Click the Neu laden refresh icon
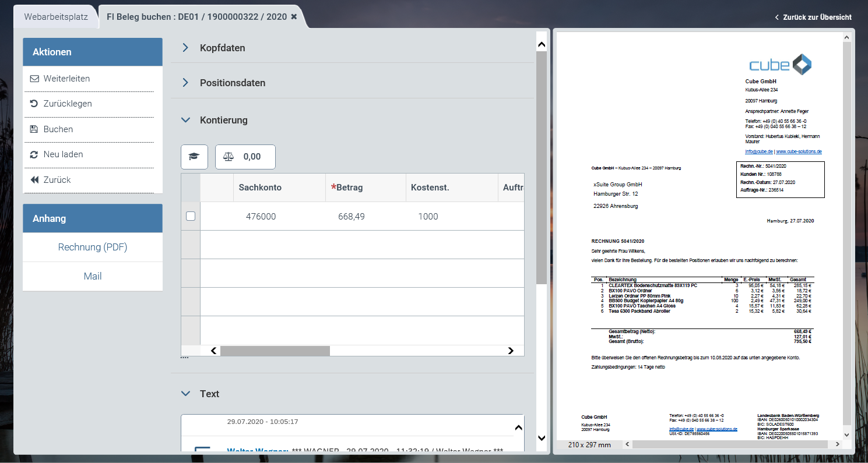The height and width of the screenshot is (463, 868). [34, 154]
